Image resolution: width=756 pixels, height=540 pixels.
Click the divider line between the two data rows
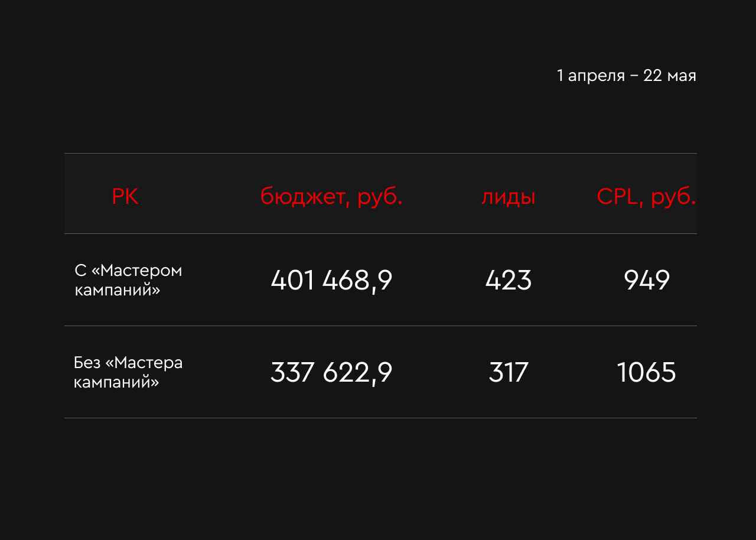click(380, 326)
